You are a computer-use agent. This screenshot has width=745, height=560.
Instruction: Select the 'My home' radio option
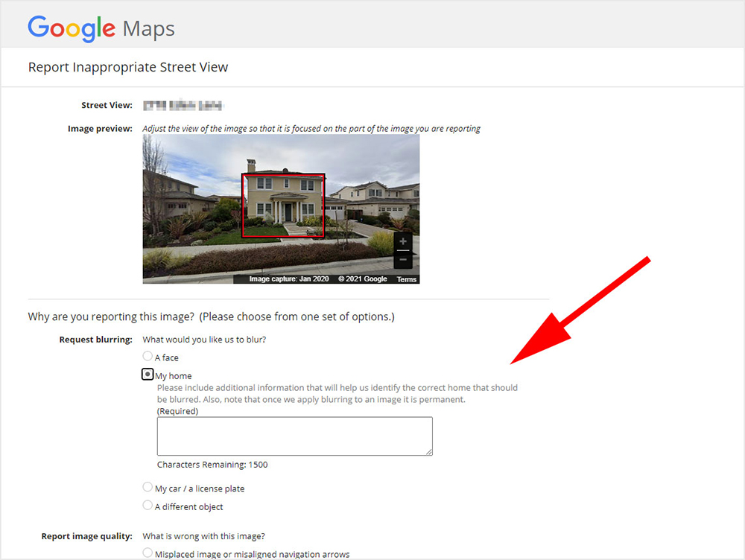tap(148, 375)
